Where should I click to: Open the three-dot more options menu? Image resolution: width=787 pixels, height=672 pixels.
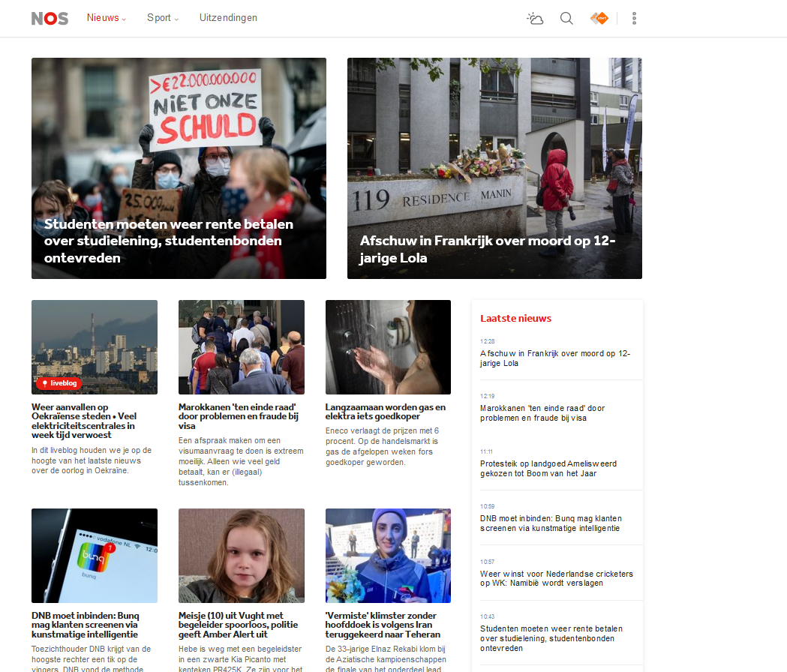(x=635, y=19)
